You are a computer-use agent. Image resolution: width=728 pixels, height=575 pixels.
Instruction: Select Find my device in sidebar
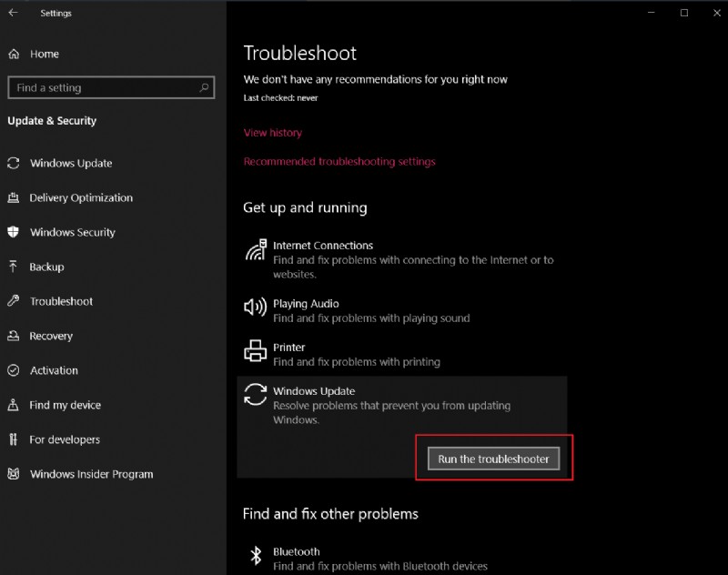pos(65,406)
